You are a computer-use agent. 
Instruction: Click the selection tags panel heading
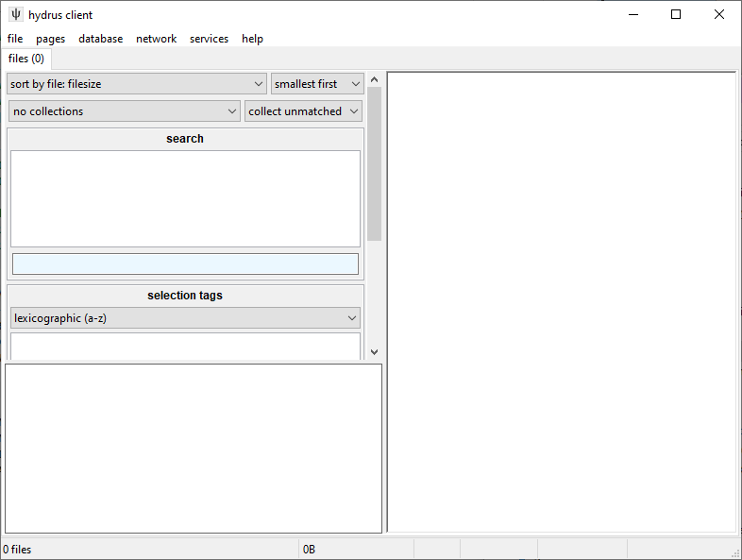[185, 296]
